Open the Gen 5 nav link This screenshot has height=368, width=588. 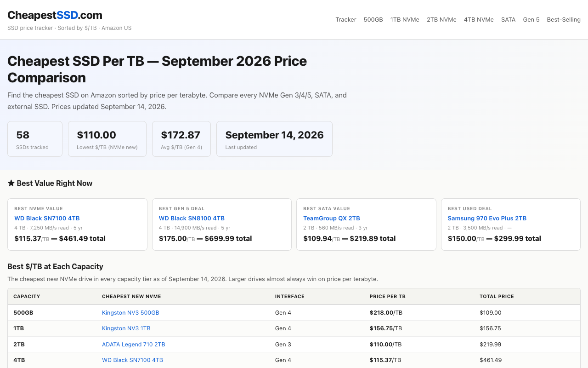[531, 20]
